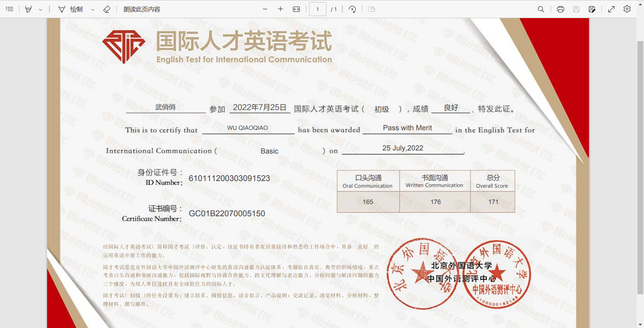This screenshot has width=644, height=328.
Task: Click the date 2022年7月25日
Action: [259, 107]
